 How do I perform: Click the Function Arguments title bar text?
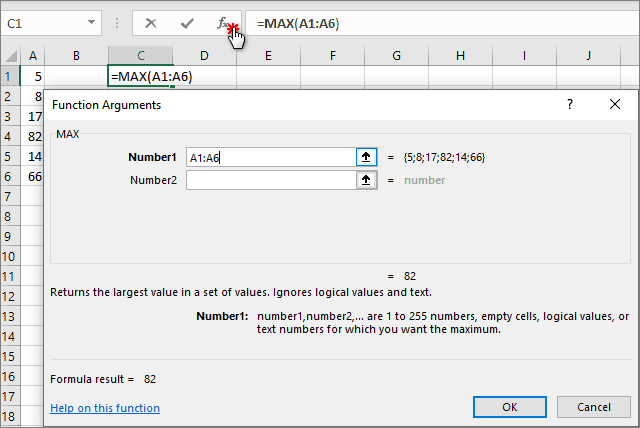(107, 105)
